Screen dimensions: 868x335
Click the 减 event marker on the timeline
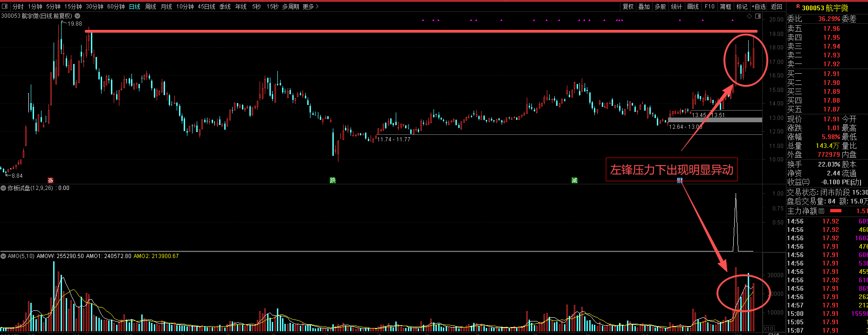click(574, 180)
